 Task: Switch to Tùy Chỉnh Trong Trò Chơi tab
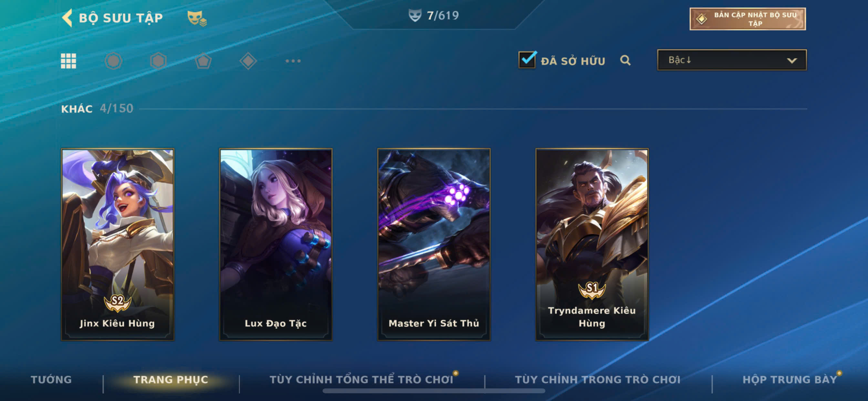coord(598,379)
